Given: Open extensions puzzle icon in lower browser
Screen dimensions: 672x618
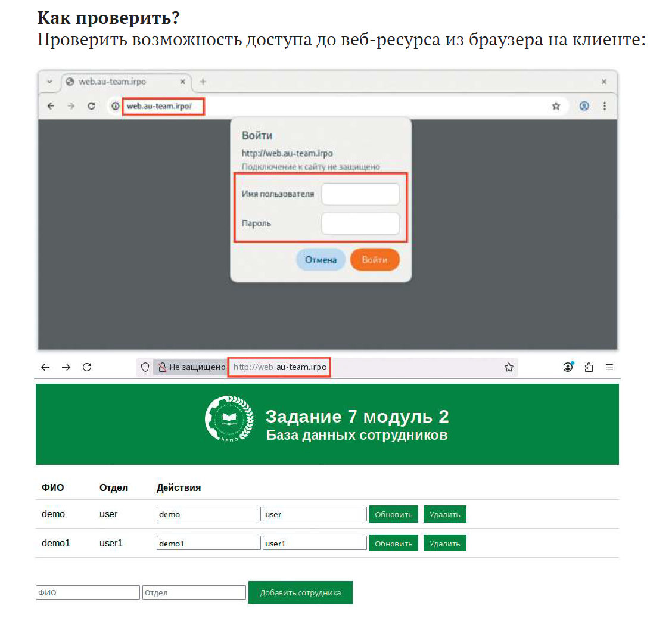Looking at the screenshot, I should [589, 367].
